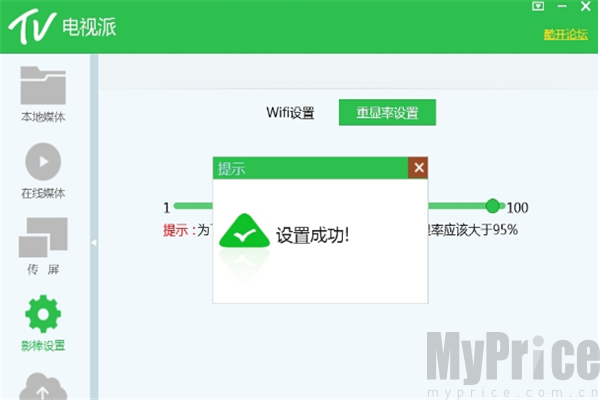The image size is (600, 400).
Task: Click the green checkmark success icon
Action: (244, 230)
